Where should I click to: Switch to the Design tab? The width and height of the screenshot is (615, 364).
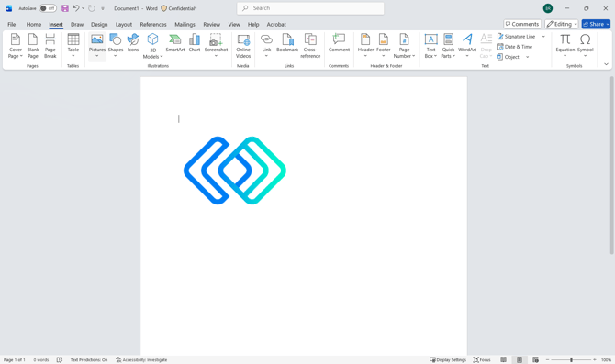tap(99, 24)
